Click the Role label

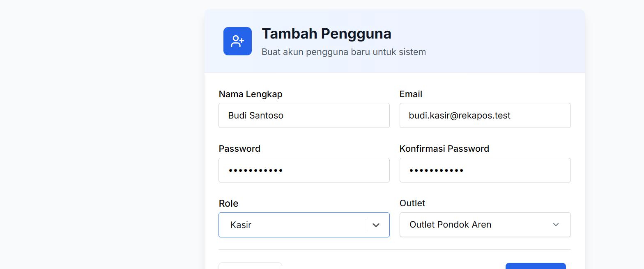tap(228, 203)
